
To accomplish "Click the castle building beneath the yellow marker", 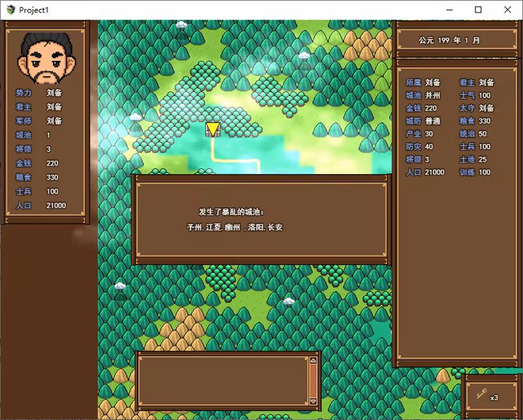I will [212, 133].
